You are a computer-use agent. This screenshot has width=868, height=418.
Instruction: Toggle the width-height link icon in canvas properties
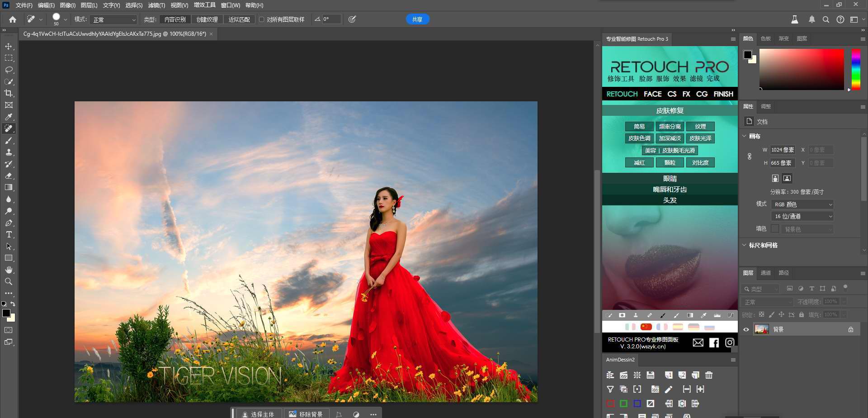pyautogui.click(x=749, y=156)
